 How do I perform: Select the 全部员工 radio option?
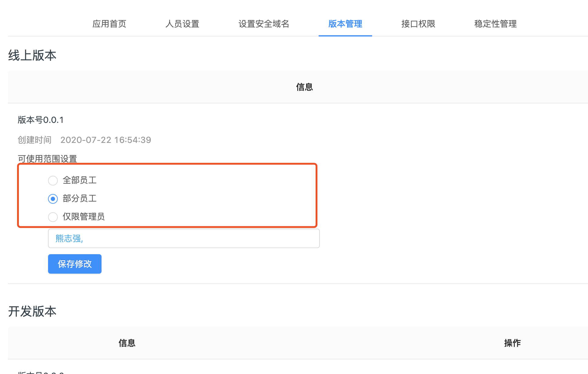point(53,180)
